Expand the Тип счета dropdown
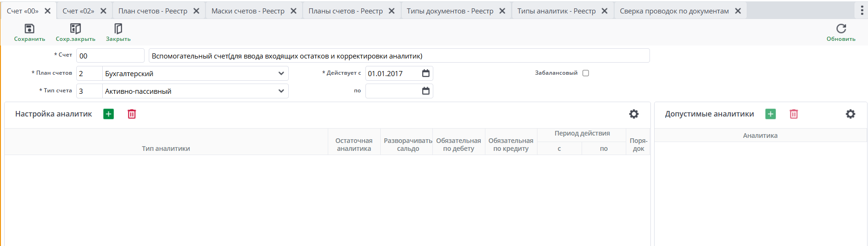This screenshot has width=868, height=246. tap(281, 91)
